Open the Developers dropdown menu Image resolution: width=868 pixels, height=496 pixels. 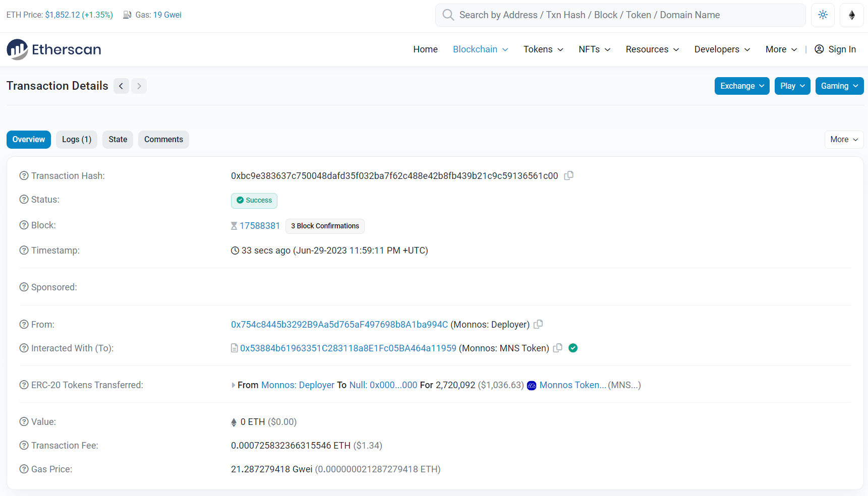[722, 49]
